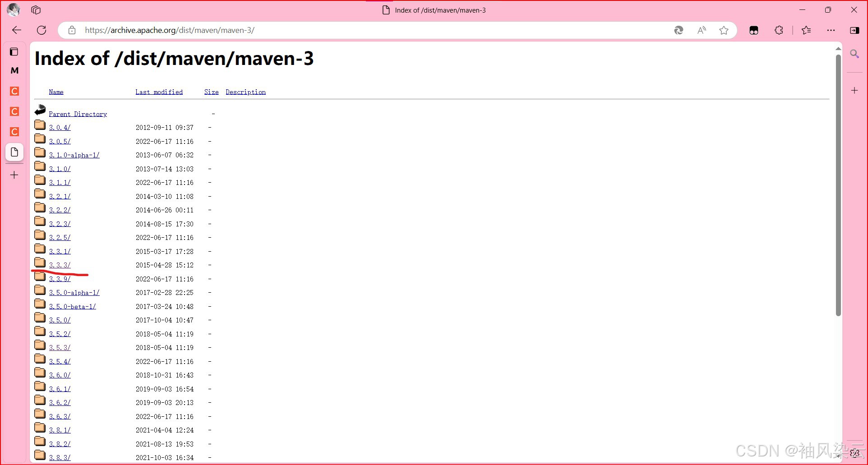Open the 3.5.2/ directory
Viewport: 868px width, 465px height.
pyautogui.click(x=60, y=334)
